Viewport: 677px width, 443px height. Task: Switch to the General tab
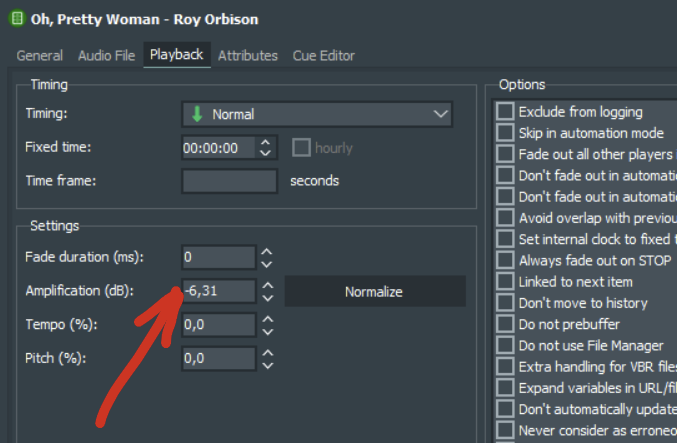(x=40, y=56)
